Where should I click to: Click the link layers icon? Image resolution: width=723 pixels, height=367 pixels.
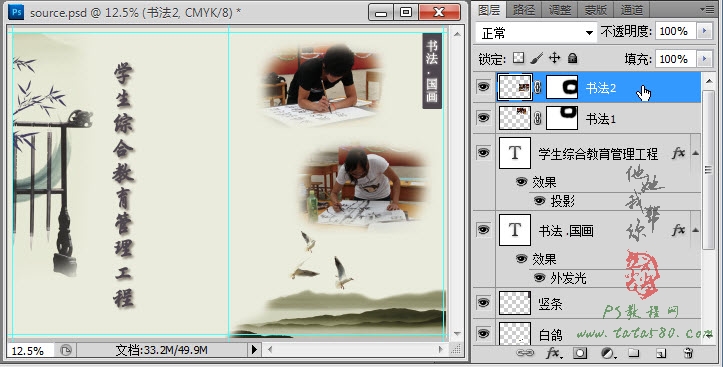(525, 353)
